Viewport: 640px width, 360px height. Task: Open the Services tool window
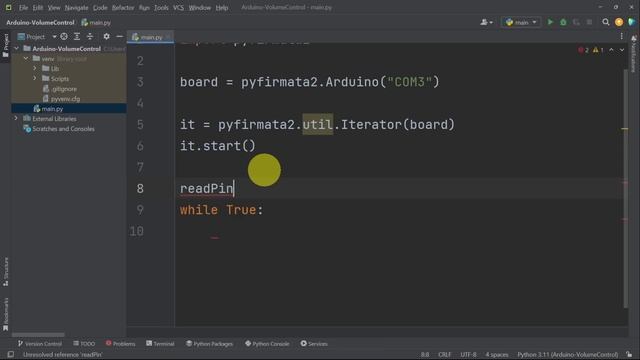tap(314, 344)
